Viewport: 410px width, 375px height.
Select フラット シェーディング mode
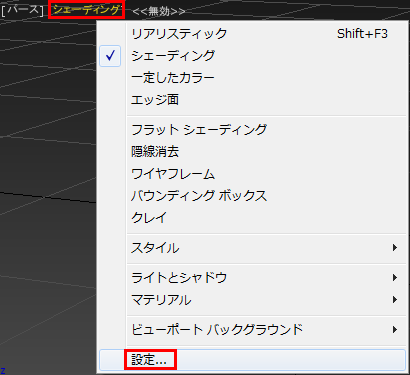252,129
